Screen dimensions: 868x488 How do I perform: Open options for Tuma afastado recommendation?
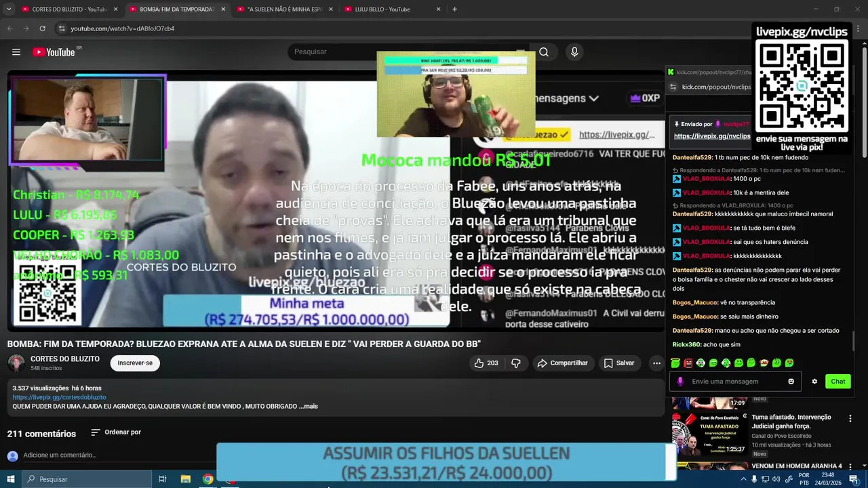850,419
